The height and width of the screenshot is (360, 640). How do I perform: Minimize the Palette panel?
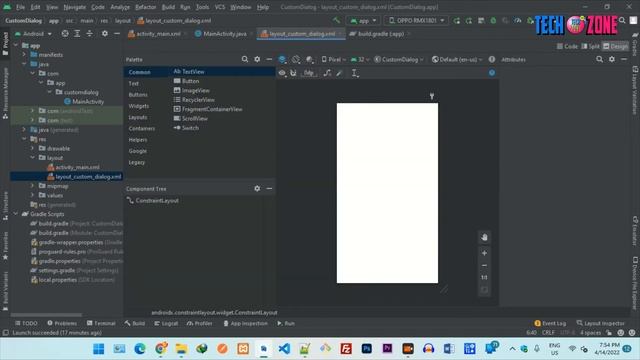click(269, 59)
